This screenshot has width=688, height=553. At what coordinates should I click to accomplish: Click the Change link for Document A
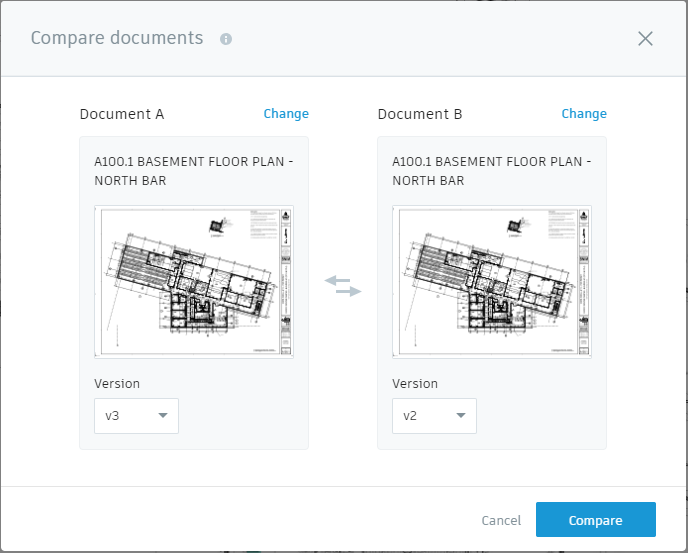click(x=286, y=114)
